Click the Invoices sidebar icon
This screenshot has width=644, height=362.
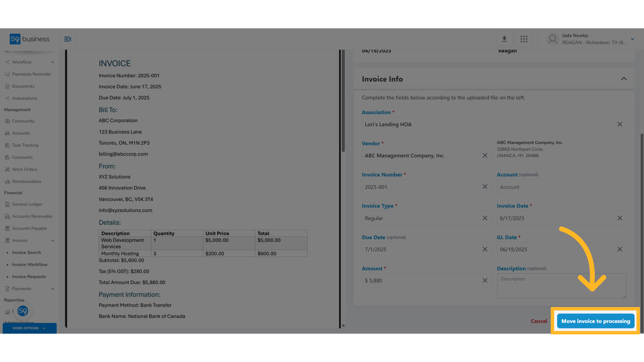(x=7, y=240)
